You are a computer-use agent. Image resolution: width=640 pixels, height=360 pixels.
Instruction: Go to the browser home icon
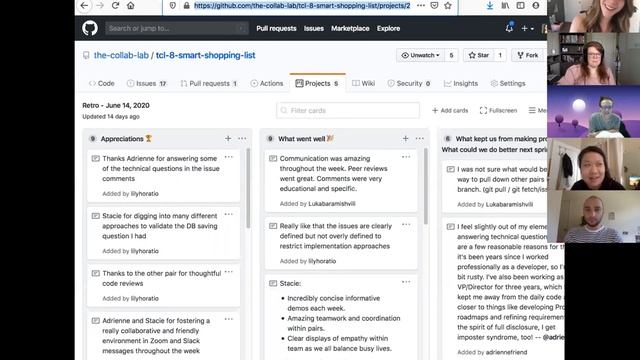131,5
